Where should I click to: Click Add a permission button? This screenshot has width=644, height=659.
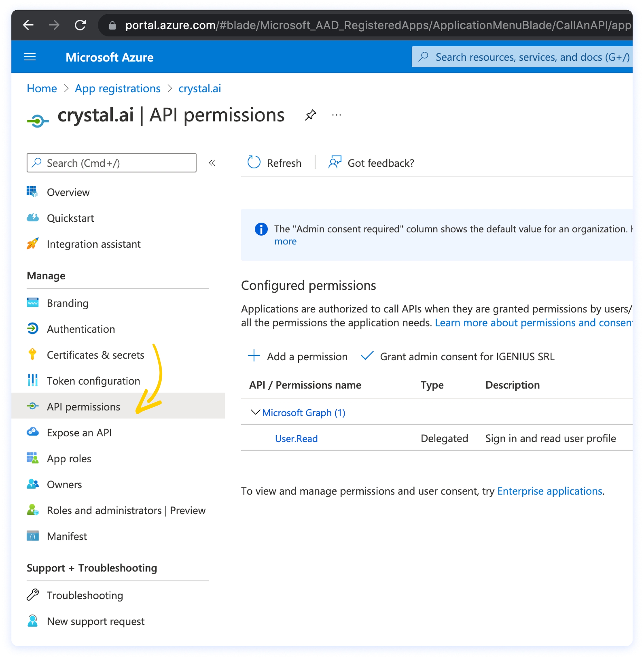point(298,356)
